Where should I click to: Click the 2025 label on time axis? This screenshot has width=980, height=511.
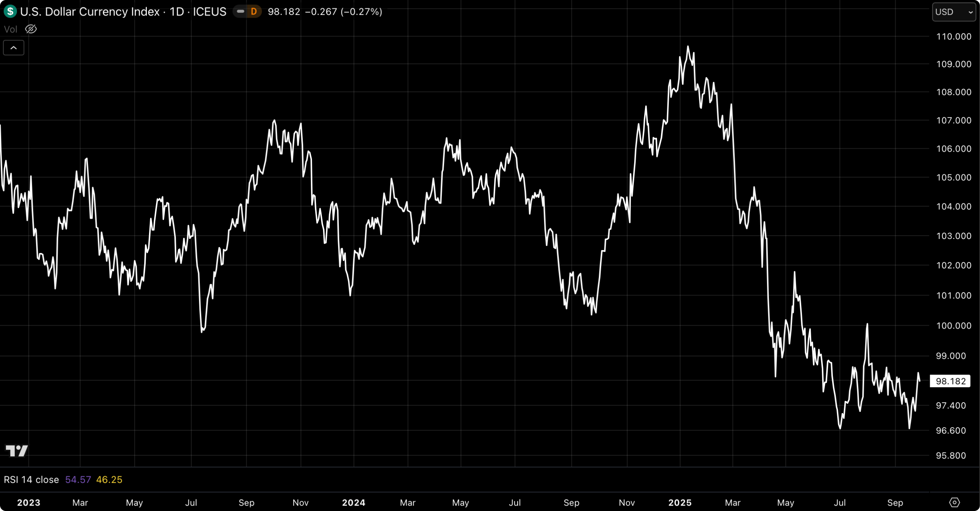tap(680, 503)
